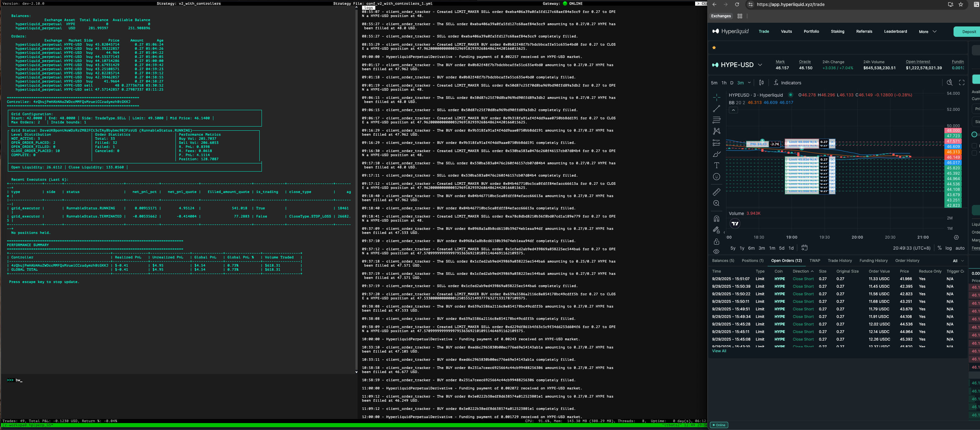Click the Deposit button
This screenshot has width=980, height=430.
click(969, 31)
